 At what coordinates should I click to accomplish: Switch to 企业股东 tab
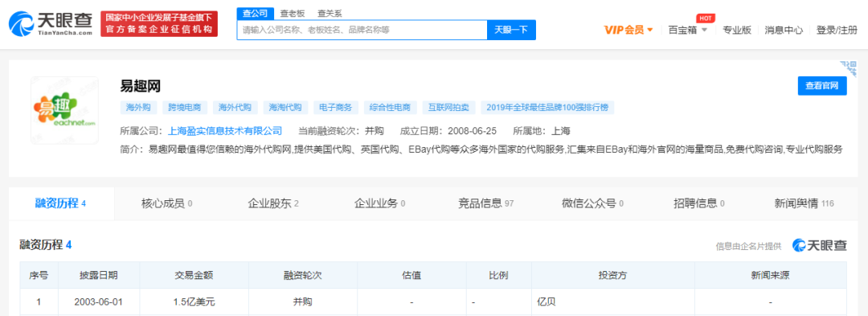[273, 203]
